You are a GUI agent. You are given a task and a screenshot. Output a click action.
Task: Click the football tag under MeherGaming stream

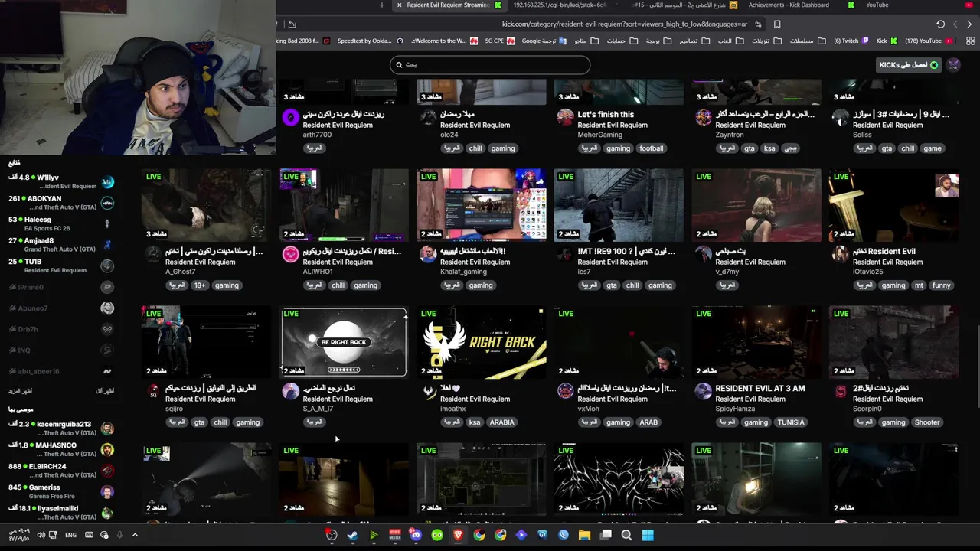click(652, 148)
